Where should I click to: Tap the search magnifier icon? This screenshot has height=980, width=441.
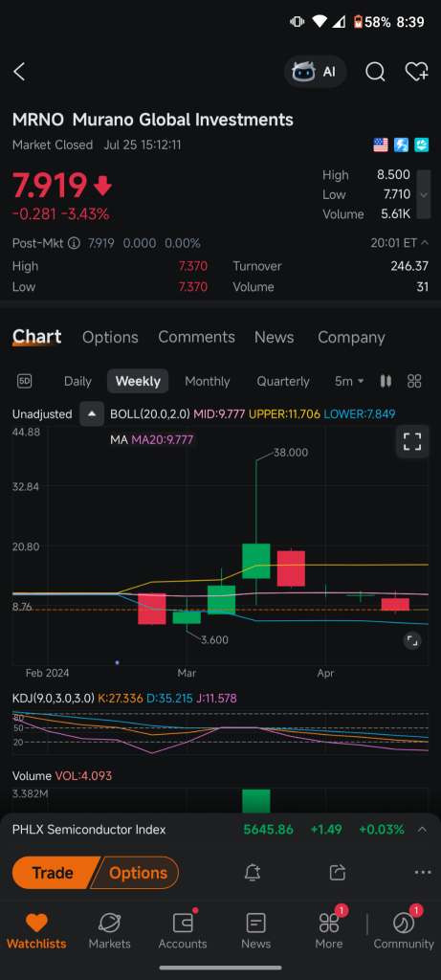pyautogui.click(x=375, y=72)
